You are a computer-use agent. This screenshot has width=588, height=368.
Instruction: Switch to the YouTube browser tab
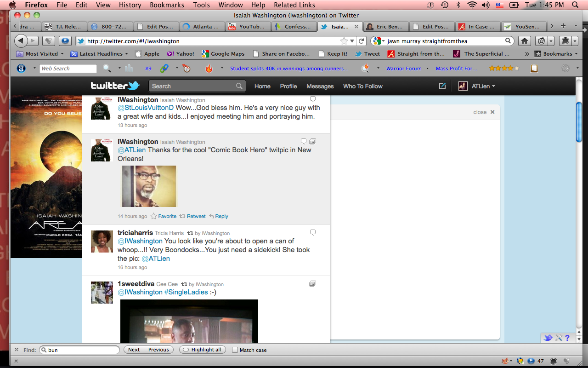247,27
